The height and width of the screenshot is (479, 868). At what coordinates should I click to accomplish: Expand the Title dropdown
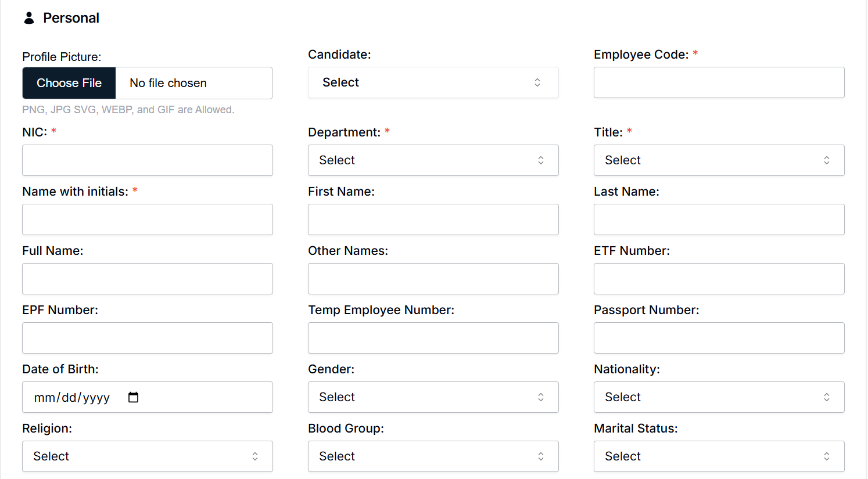719,160
